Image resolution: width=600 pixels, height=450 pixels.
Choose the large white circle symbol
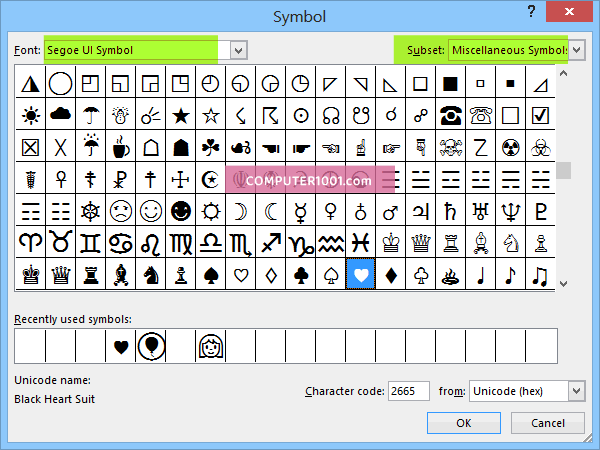click(x=60, y=83)
